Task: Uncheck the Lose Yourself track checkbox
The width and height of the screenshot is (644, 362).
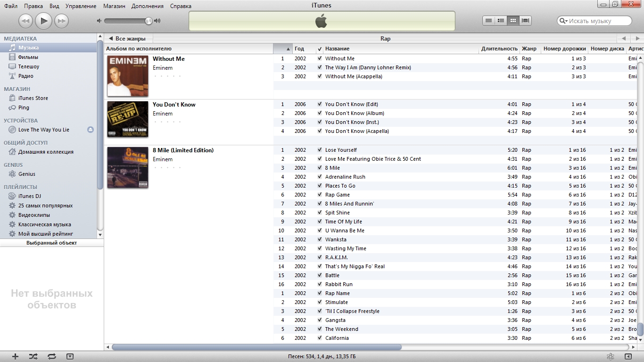Action: [320, 150]
